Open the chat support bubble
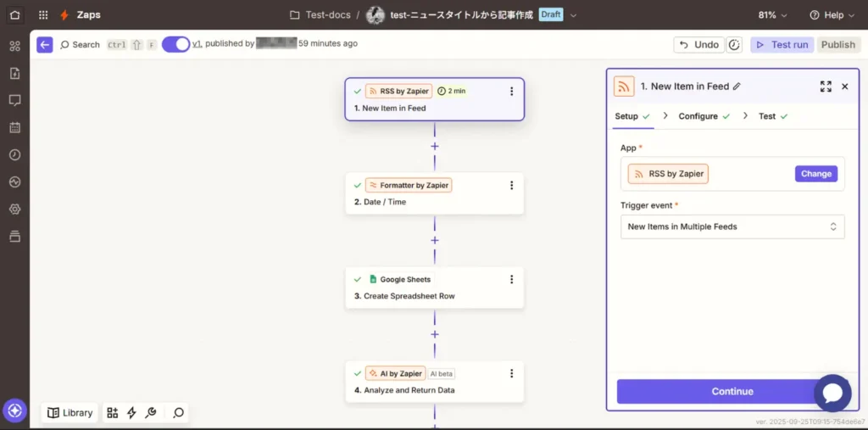The width and height of the screenshot is (868, 430). pyautogui.click(x=832, y=393)
